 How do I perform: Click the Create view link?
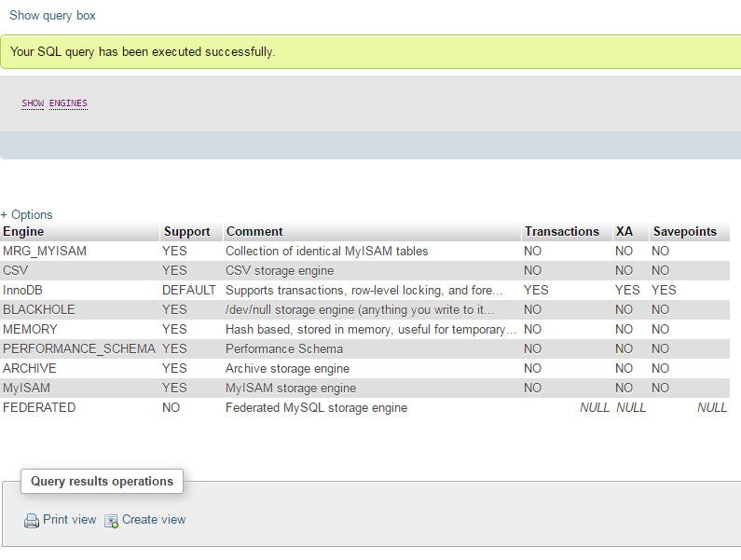(154, 519)
